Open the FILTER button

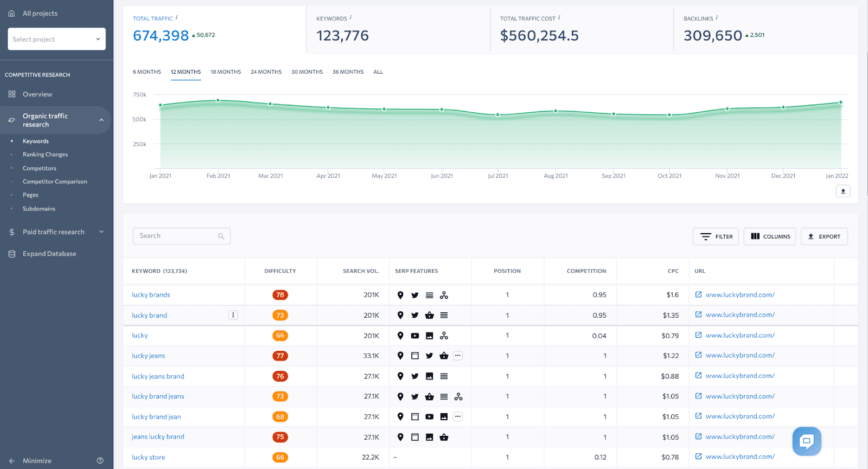click(716, 236)
